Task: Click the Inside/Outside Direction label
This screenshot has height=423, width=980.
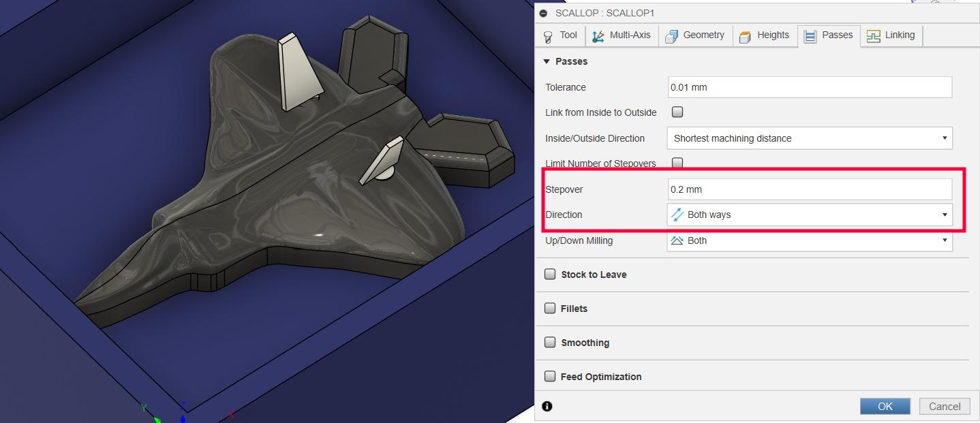Action: coord(595,138)
